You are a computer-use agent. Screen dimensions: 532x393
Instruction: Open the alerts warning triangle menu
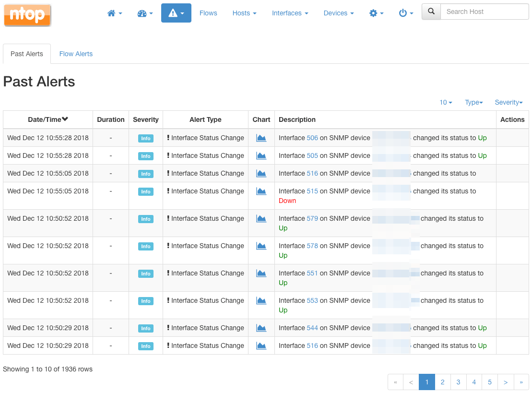click(x=176, y=13)
